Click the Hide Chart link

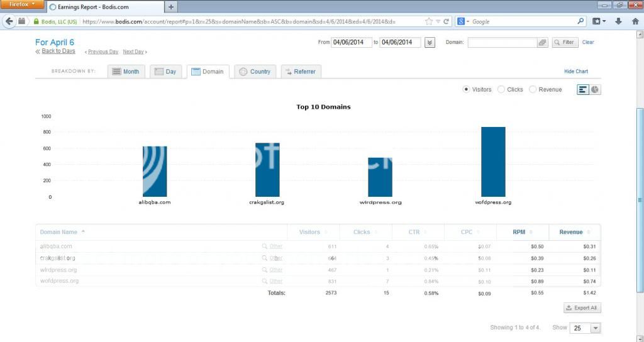[576, 72]
